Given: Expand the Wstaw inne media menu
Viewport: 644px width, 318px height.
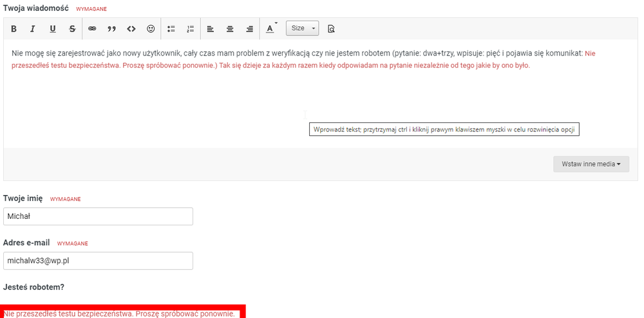Looking at the screenshot, I should tap(591, 164).
